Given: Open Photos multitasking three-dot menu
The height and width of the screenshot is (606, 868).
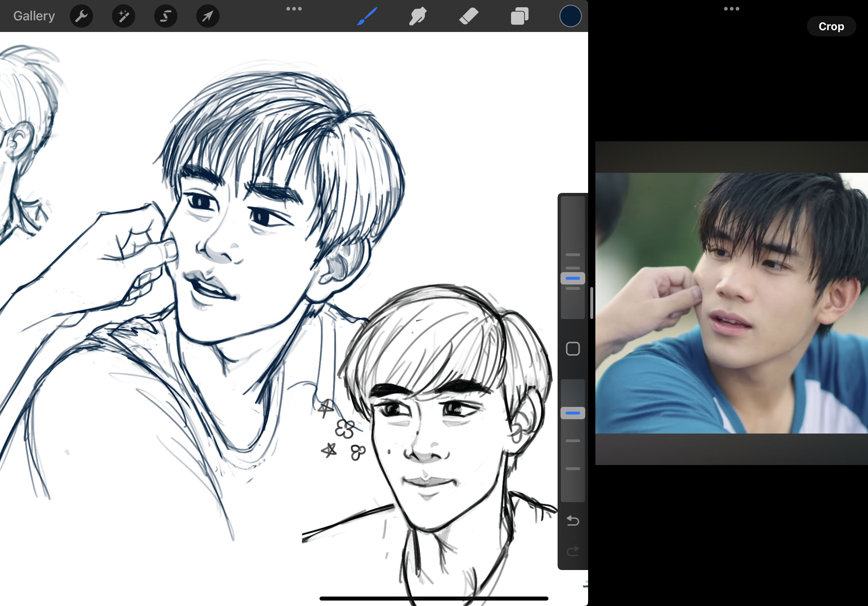Looking at the screenshot, I should click(731, 9).
